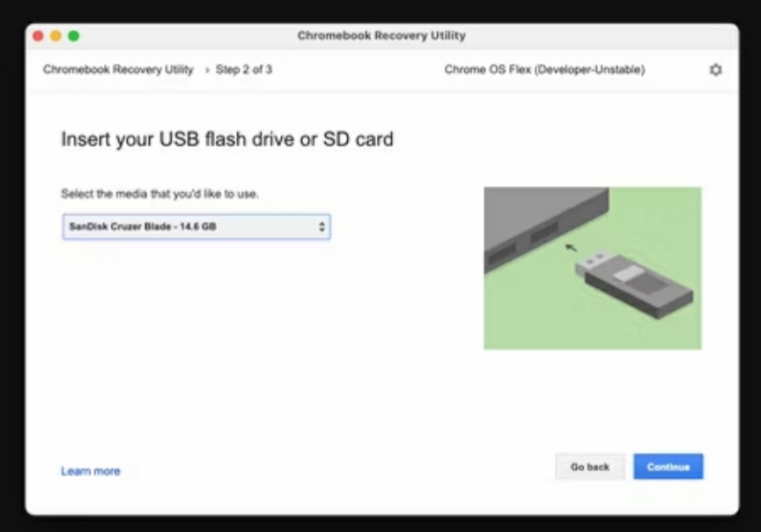
Task: Open the Learn more link
Action: pos(90,471)
